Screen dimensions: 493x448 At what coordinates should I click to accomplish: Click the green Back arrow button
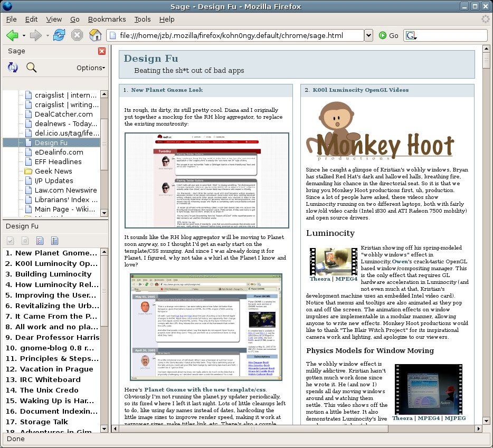[x=12, y=35]
